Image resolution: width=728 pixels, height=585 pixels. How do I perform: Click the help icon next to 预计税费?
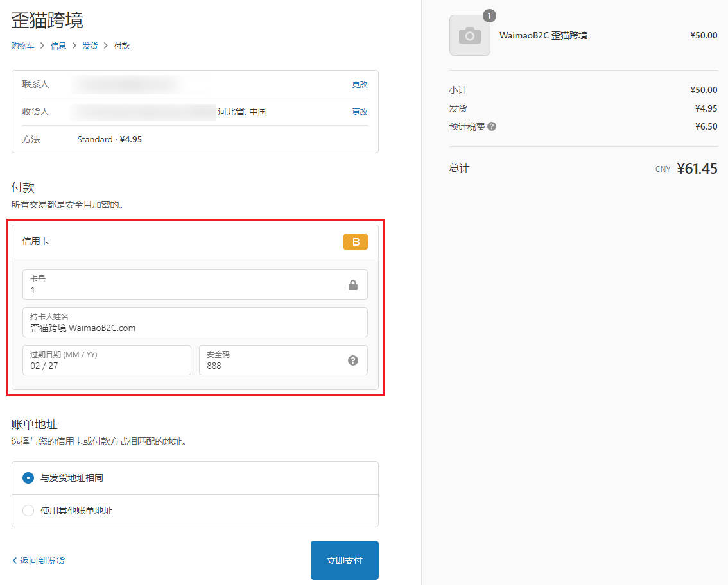[x=491, y=126]
